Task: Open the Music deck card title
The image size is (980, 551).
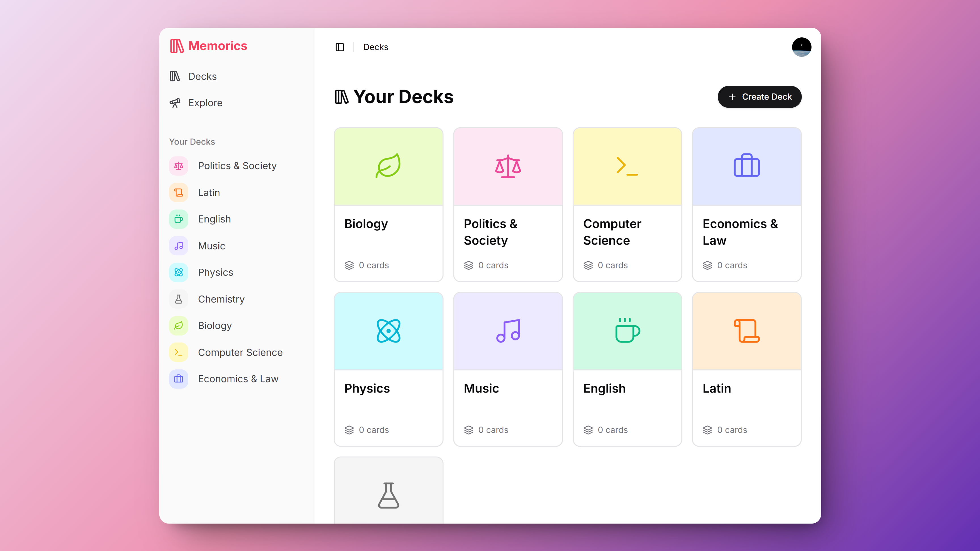Action: [481, 388]
